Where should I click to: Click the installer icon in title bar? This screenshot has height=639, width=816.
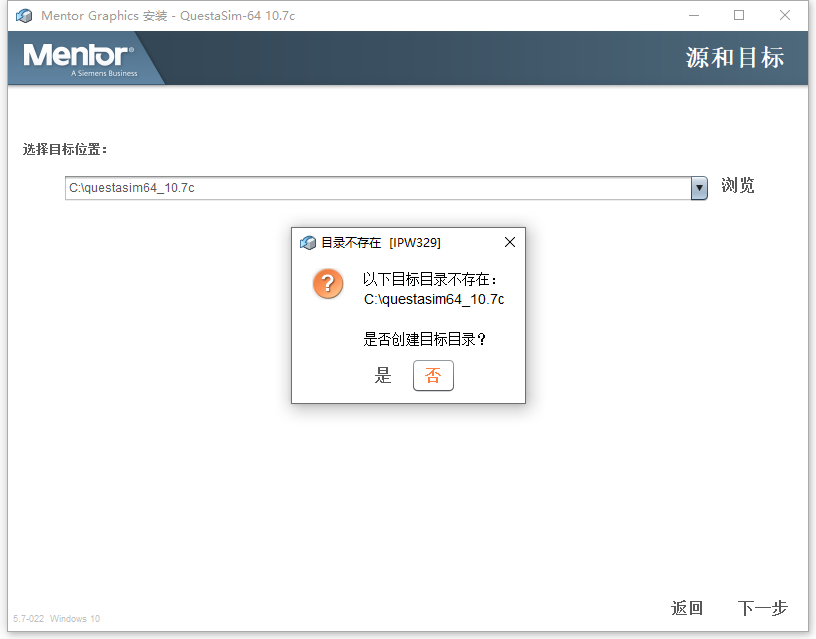24,16
